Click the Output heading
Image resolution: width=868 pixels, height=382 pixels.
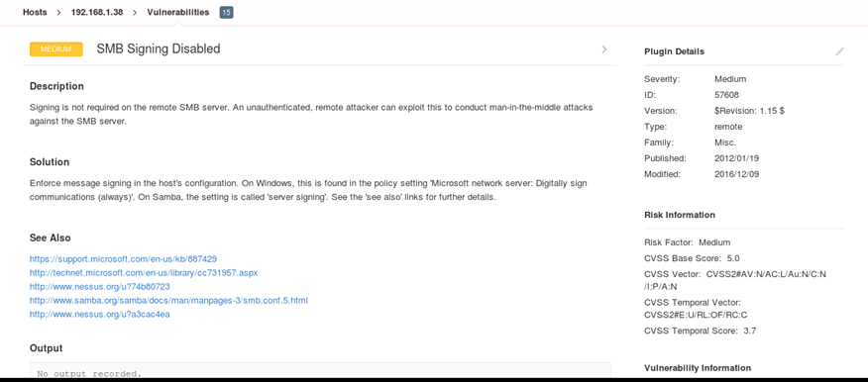point(46,348)
